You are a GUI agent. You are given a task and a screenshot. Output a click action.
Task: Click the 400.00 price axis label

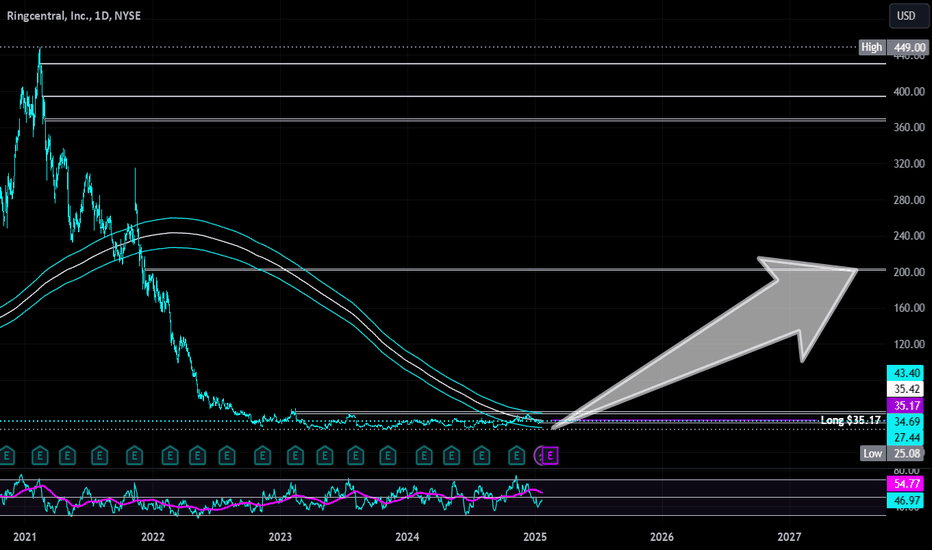pyautogui.click(x=909, y=92)
